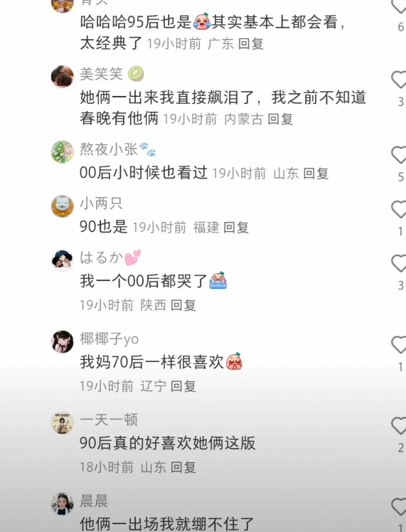Screen dimensions: 406x532
Task: Reply to the comment from 陕西
Action: 183,305
